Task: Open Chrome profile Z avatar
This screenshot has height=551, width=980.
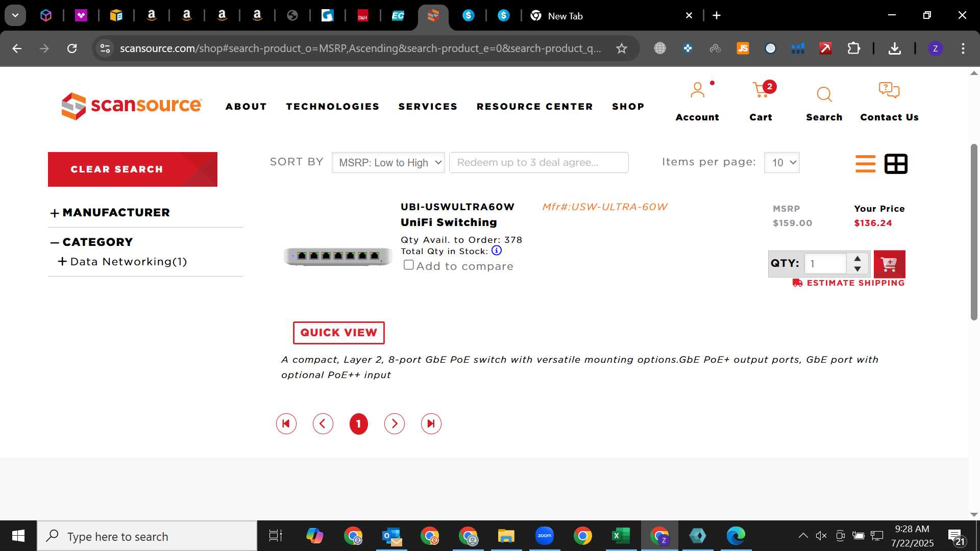Action: coord(935,48)
